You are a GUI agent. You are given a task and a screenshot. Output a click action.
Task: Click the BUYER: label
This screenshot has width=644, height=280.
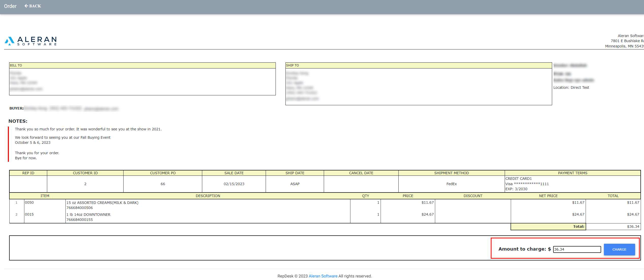16,108
